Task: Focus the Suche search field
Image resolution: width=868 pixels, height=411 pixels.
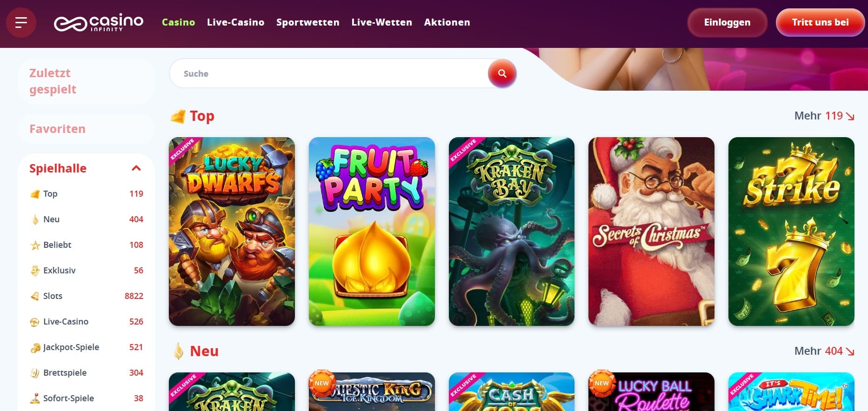Action: pyautogui.click(x=329, y=73)
